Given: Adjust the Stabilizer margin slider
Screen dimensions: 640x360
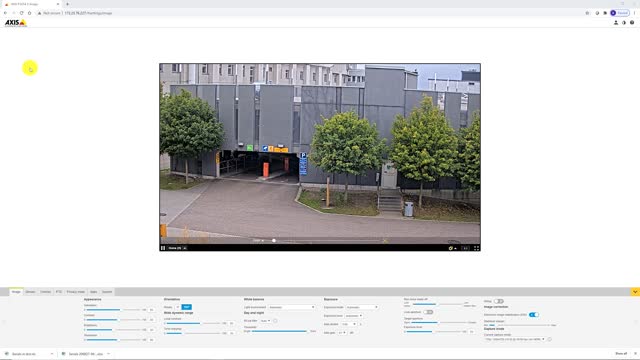Looking at the screenshot, I should 519,325.
